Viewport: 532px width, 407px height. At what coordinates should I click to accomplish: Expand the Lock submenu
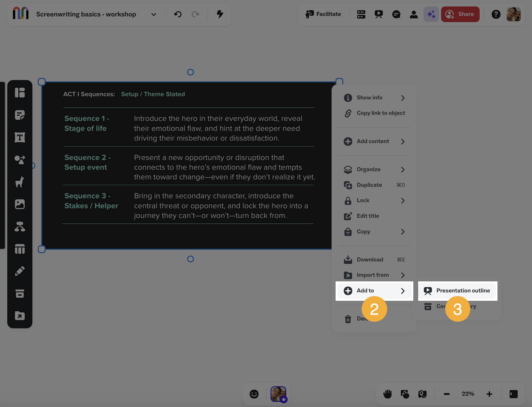click(x=374, y=201)
